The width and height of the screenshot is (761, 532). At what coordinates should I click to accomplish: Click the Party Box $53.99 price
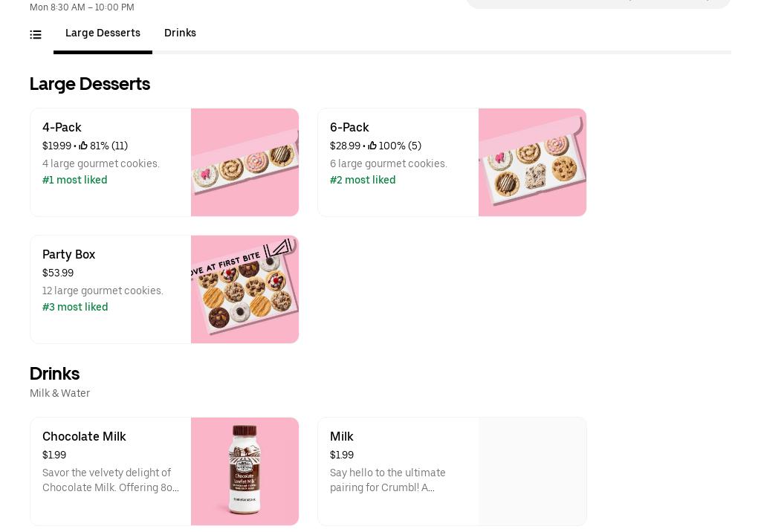(58, 273)
